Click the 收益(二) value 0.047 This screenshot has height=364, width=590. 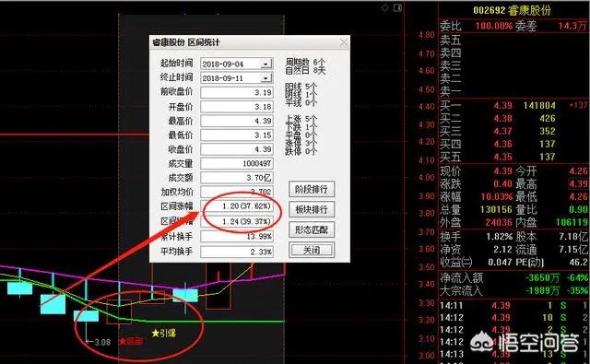[500, 262]
